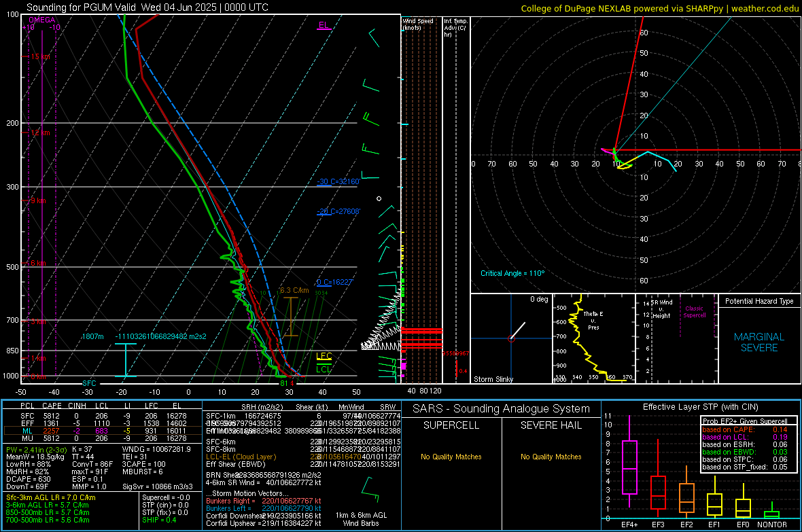Click the yellow LFC marker on the skew-T
The width and height of the screenshot is (802, 532).
pos(324,356)
